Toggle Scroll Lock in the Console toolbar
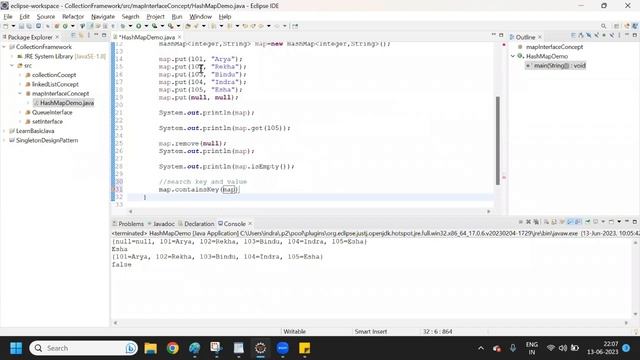The image size is (640, 360). (554, 222)
